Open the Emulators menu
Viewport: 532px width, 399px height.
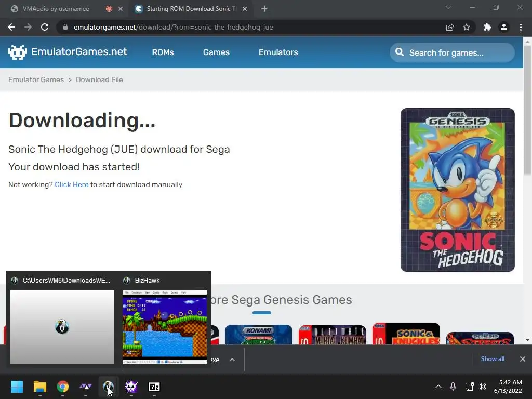tap(278, 52)
